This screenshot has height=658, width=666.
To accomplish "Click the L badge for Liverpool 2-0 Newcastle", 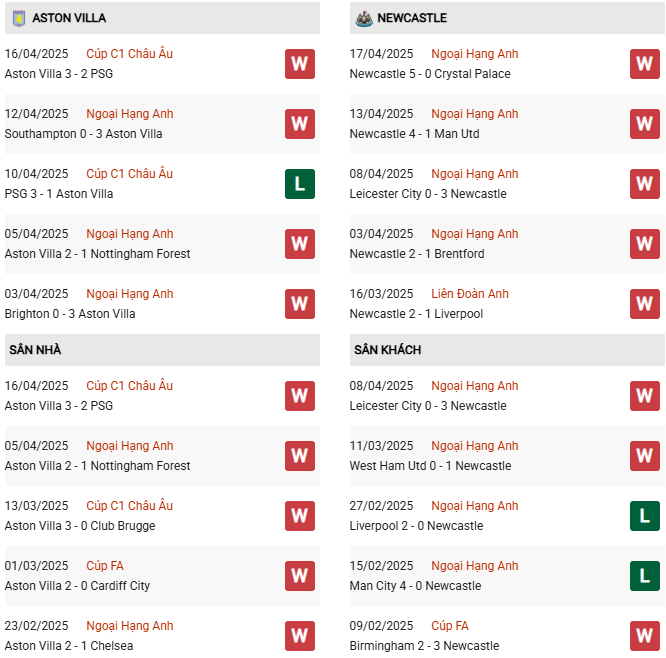I will coord(645,516).
